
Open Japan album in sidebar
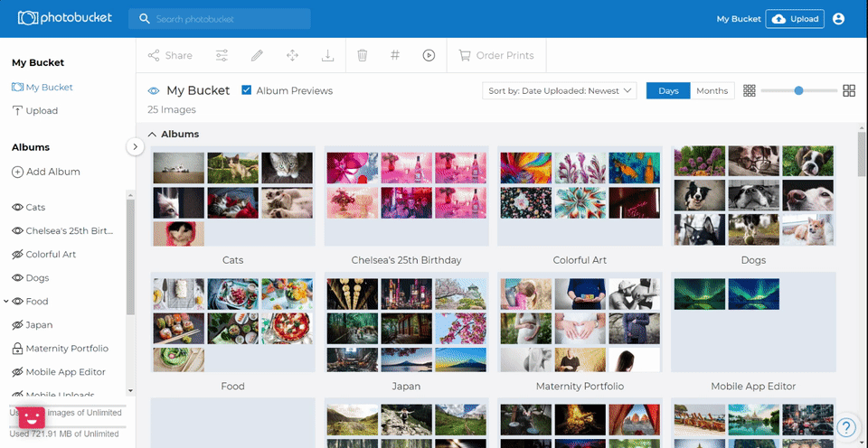39,325
